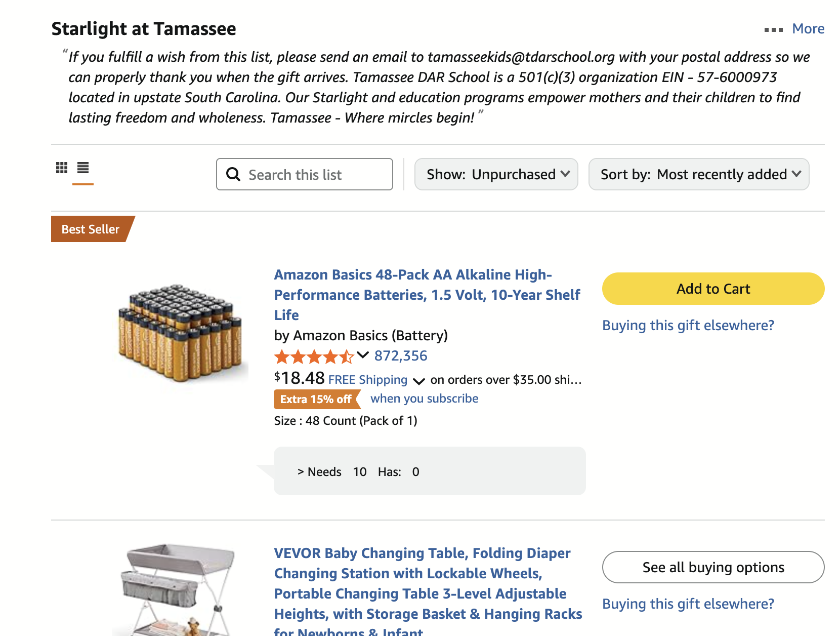The image size is (840, 636).
Task: Switch to grid view layout
Action: [62, 168]
